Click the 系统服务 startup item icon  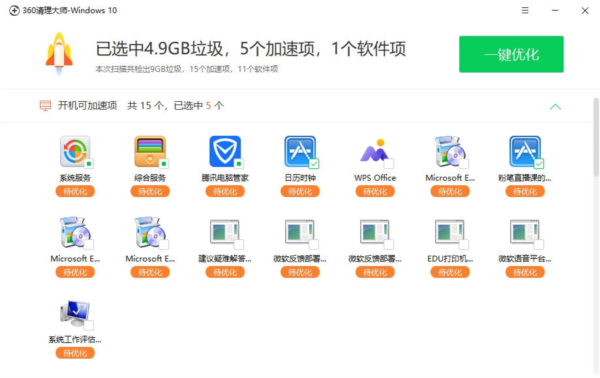75,151
